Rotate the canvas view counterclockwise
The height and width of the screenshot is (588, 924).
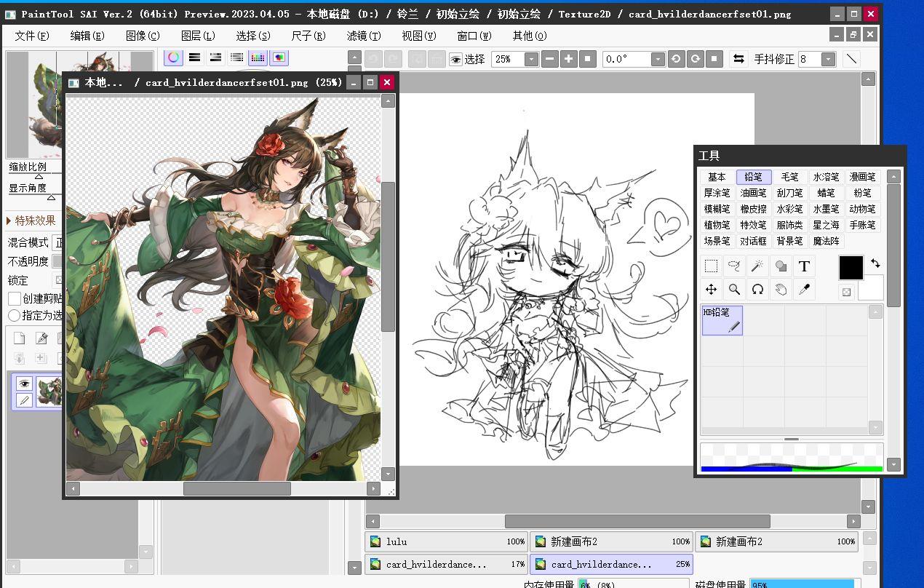tap(676, 59)
